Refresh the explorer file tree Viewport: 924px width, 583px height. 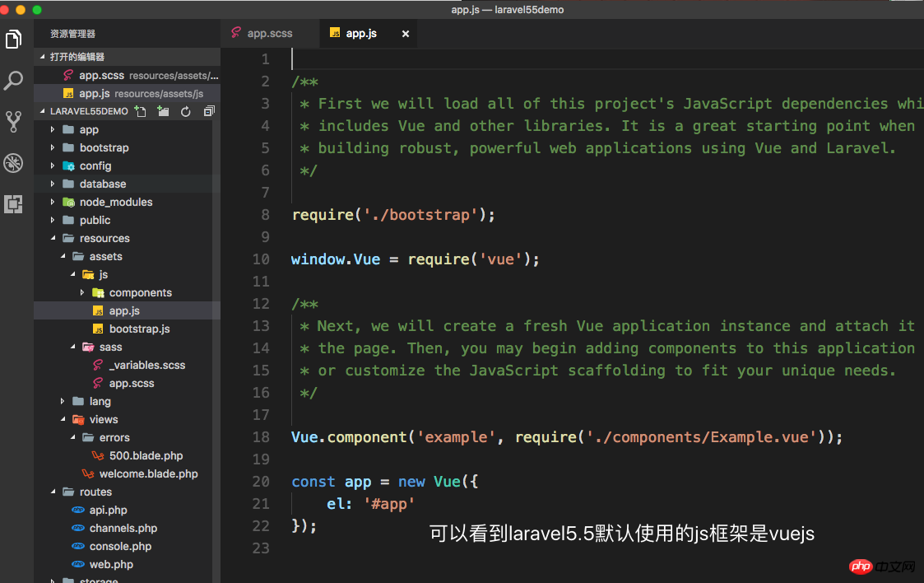click(186, 111)
